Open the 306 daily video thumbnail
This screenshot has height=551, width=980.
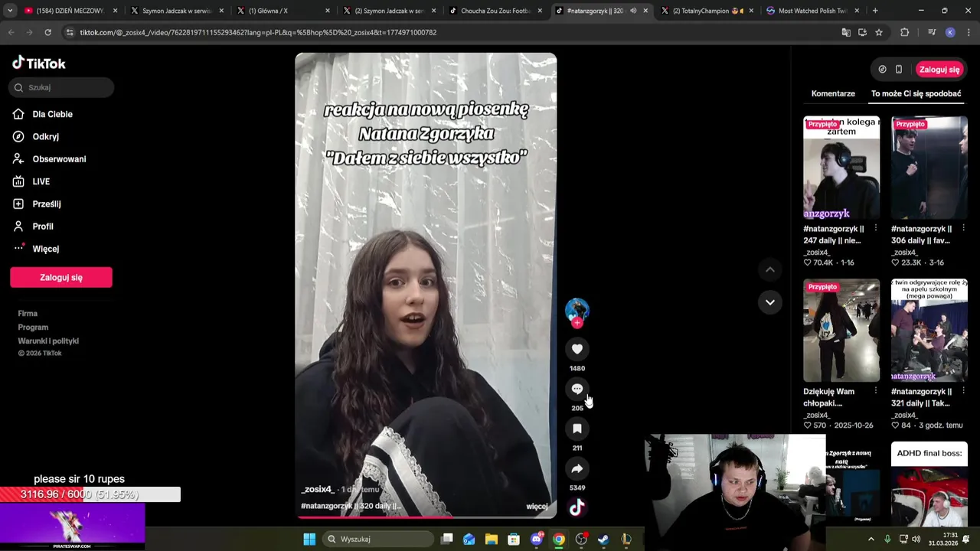coord(929,168)
